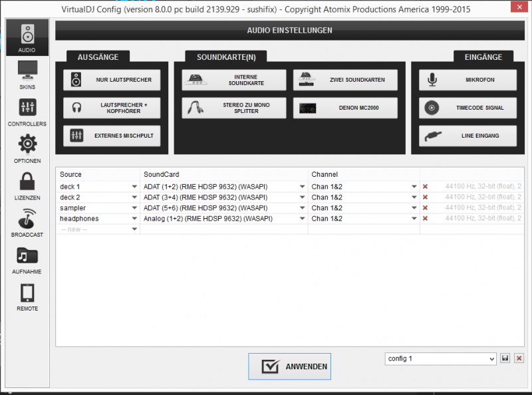This screenshot has width=532, height=395.
Task: Select Nur Lautsprecher output
Action: (x=112, y=80)
